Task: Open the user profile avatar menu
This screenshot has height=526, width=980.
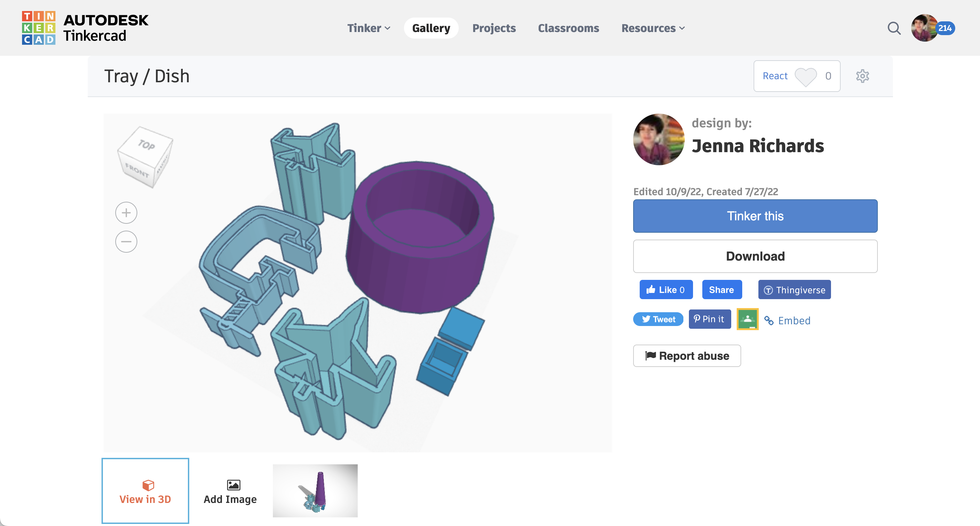Action: click(925, 28)
